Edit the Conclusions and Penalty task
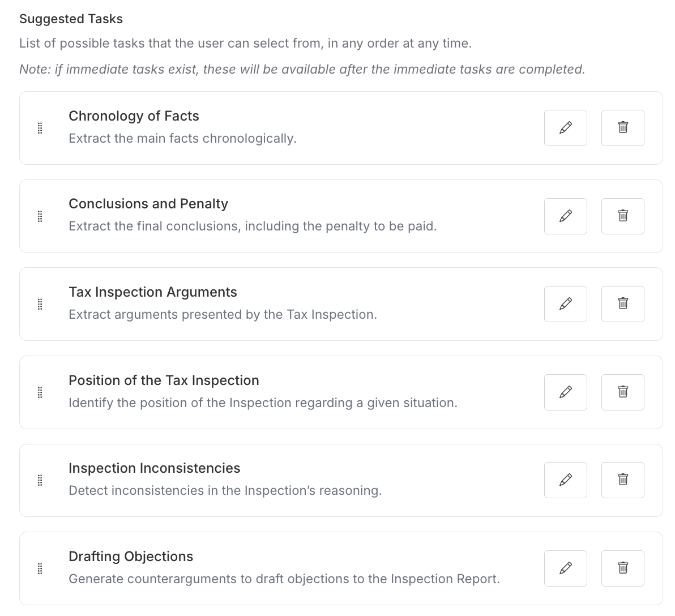Screen dimensions: 675x616 tap(565, 216)
